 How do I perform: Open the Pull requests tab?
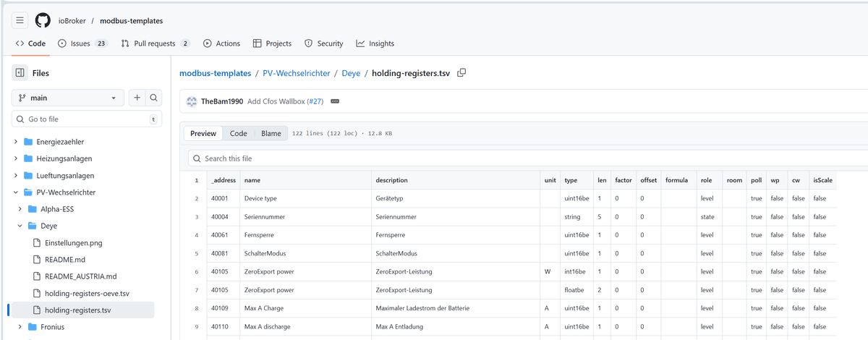tap(155, 43)
